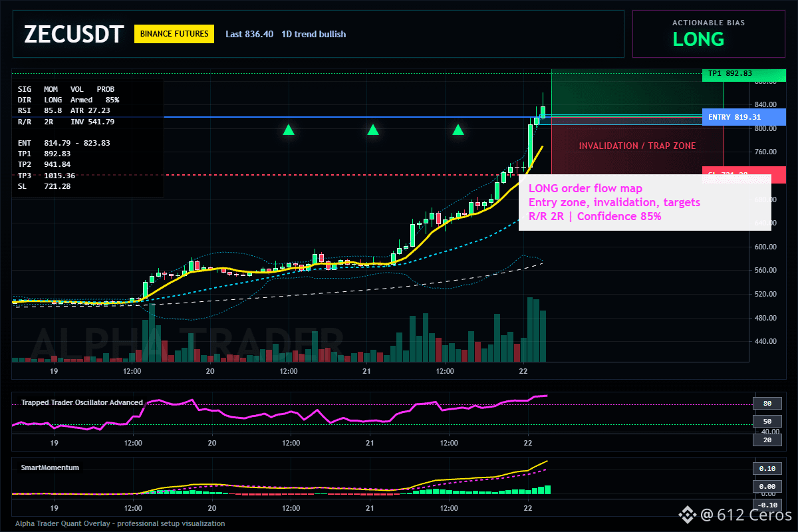Viewport: 798px width, 532px height.
Task: Click the RSI 85.8 value in the info panel
Action: point(53,110)
